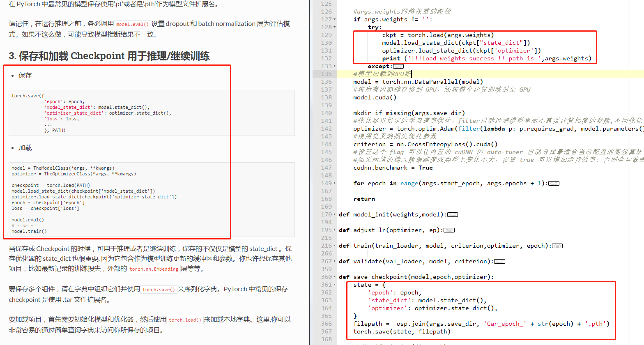Click 'checkpoint = torch.load(PATH)' in article code
The width and height of the screenshot is (644, 345).
click(x=51, y=185)
